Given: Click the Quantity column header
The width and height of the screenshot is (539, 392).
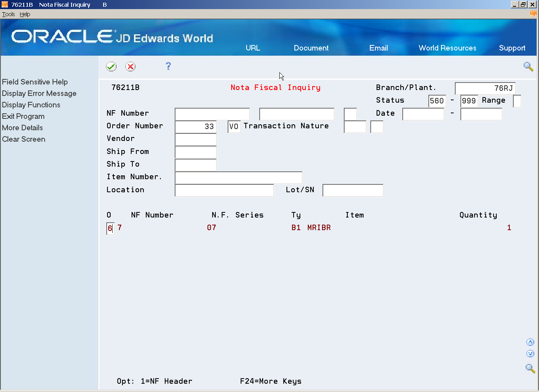Looking at the screenshot, I should click(478, 215).
